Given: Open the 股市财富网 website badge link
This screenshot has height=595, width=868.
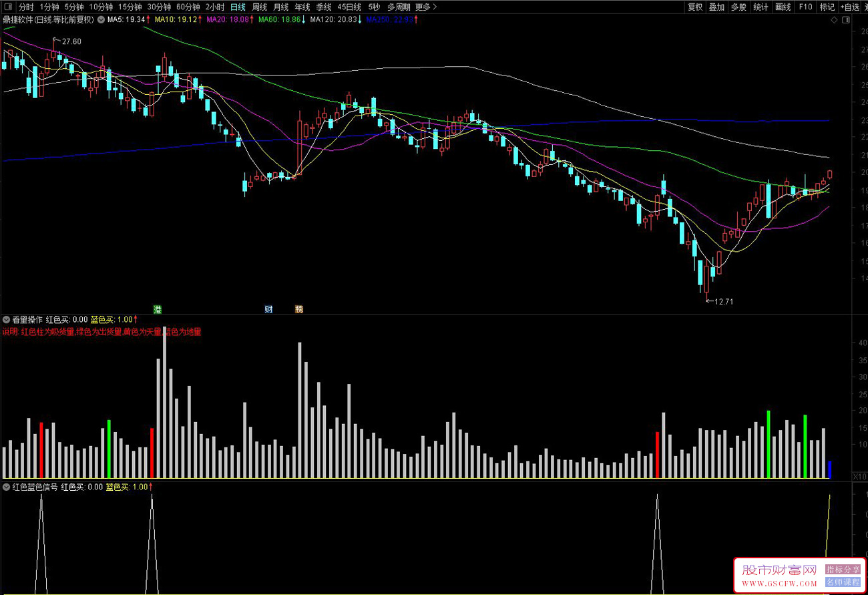Looking at the screenshot, I should (x=799, y=575).
